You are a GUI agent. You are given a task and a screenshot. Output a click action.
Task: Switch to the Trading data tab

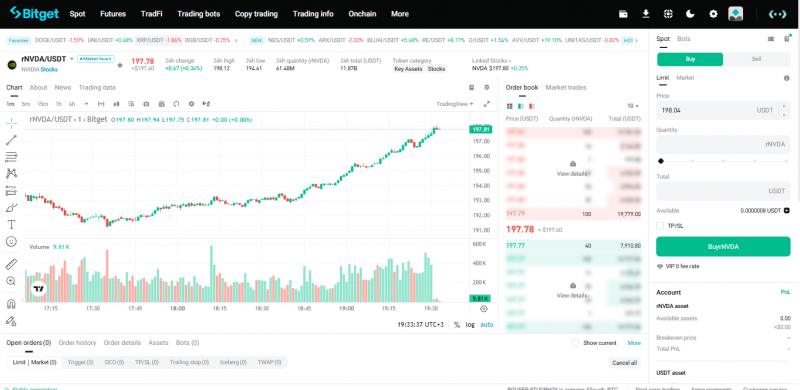coord(97,87)
